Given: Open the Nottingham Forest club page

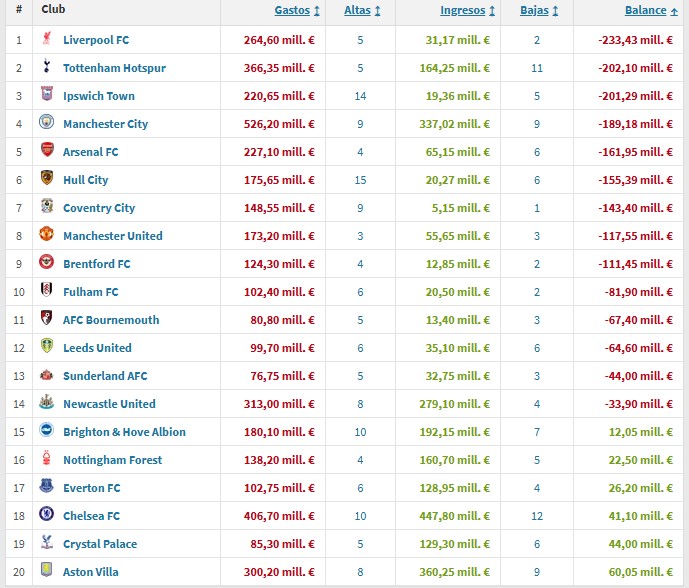Looking at the screenshot, I should pyautogui.click(x=112, y=460).
